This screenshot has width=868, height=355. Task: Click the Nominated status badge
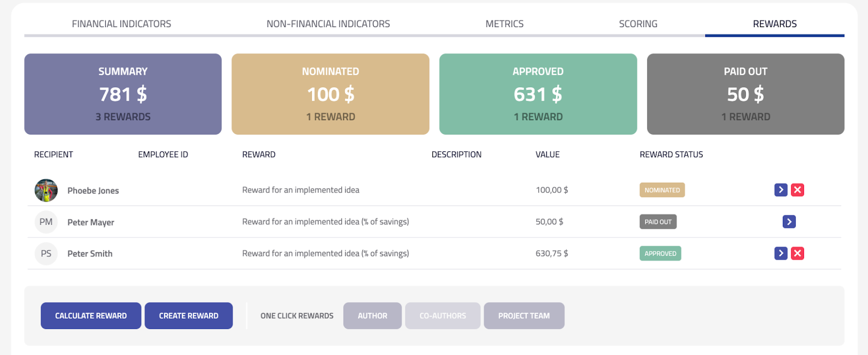click(662, 190)
